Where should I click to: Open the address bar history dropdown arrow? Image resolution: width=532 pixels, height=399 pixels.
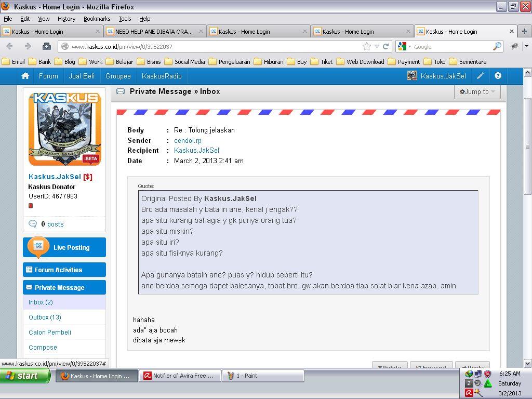click(x=377, y=46)
